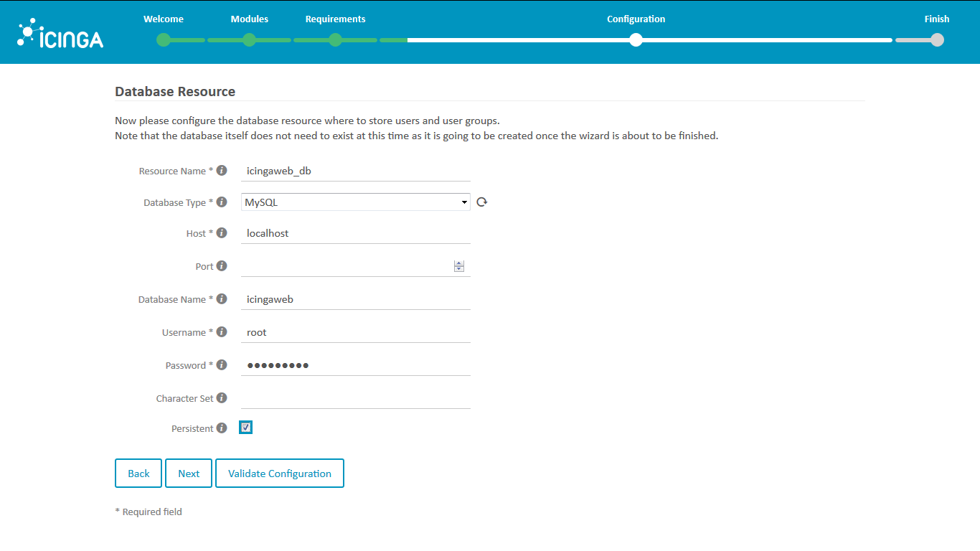This screenshot has height=551, width=980.
Task: Go to the Requirements step
Action: coord(336,19)
